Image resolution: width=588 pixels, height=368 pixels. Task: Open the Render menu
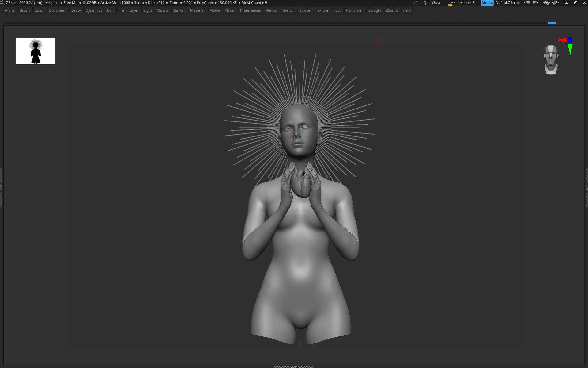272,10
